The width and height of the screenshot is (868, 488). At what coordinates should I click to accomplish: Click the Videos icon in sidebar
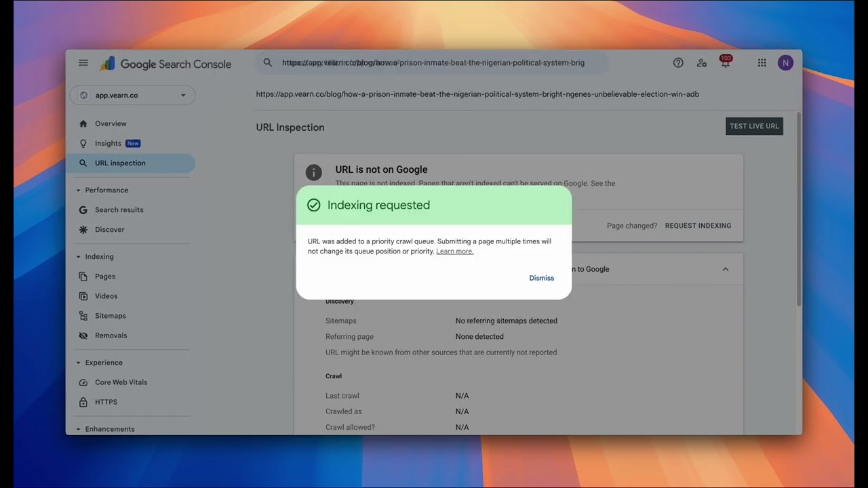tap(83, 296)
